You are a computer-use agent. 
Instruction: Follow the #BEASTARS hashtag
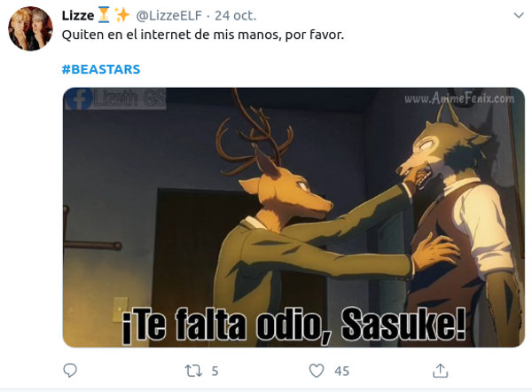click(x=101, y=69)
